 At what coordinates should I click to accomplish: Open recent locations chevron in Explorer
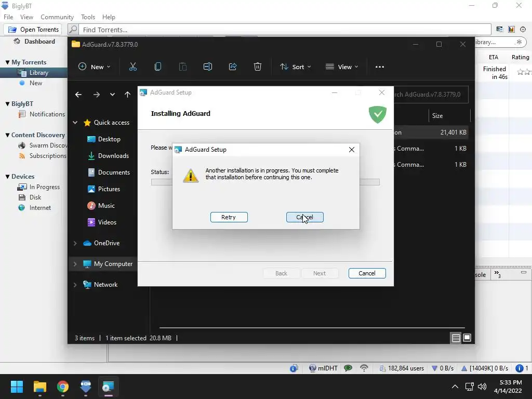pos(112,95)
